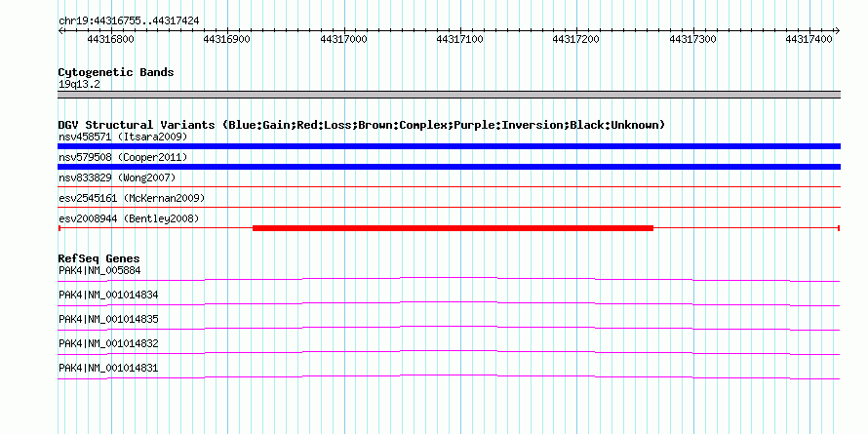The width and height of the screenshot is (868, 434).
Task: Click the 44317000 ruler coordinate
Action: click(343, 39)
